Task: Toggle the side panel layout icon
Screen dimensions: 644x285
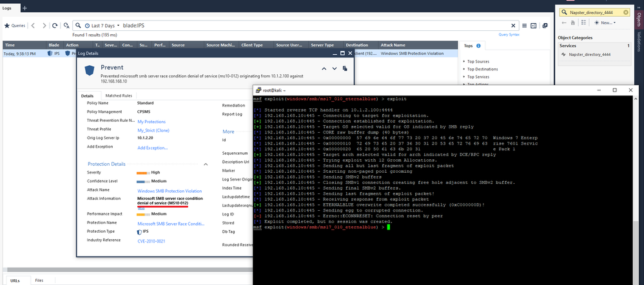Action: (534, 25)
